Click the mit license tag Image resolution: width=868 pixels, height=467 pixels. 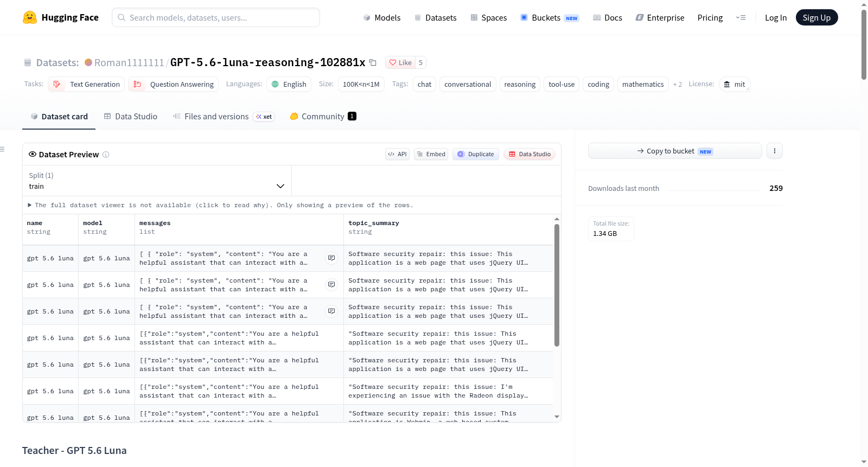(x=735, y=84)
